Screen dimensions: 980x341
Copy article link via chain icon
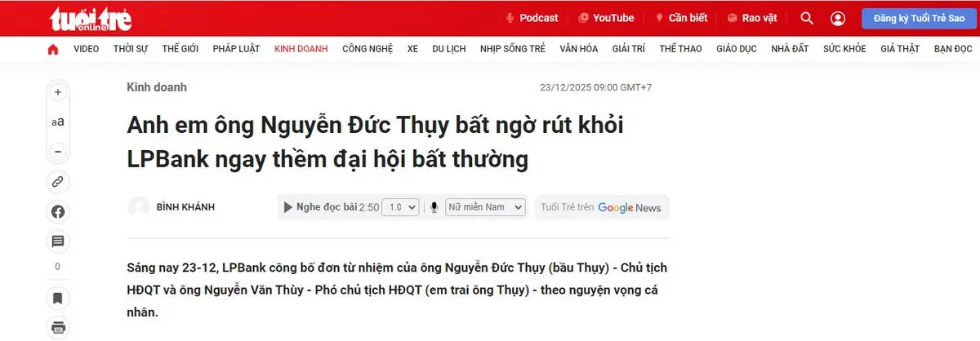58,181
